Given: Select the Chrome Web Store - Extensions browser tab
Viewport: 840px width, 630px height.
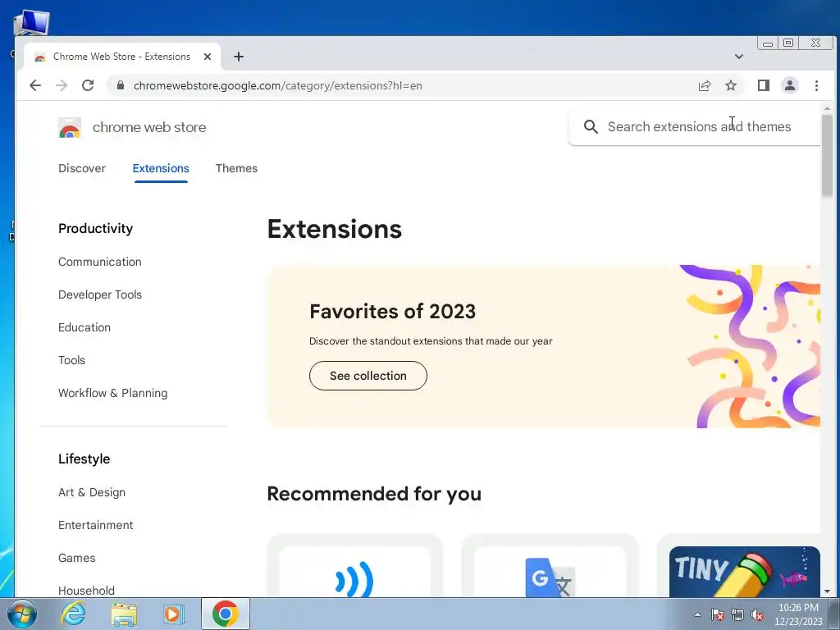Looking at the screenshot, I should (x=121, y=57).
